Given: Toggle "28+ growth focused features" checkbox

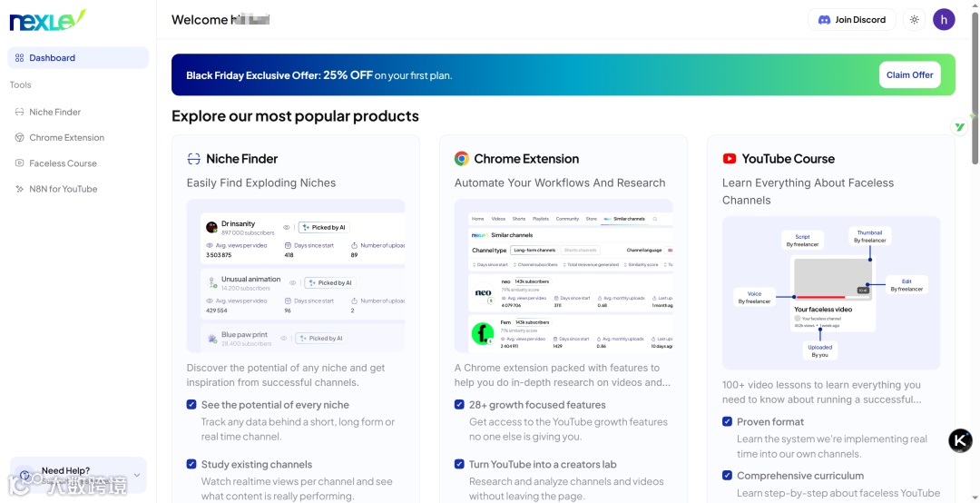Looking at the screenshot, I should coord(459,405).
